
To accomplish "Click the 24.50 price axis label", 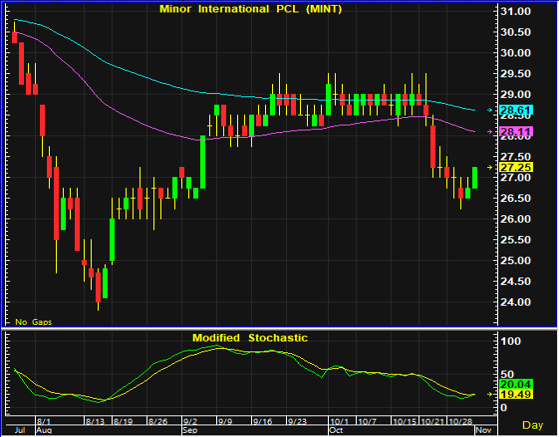I will click(x=516, y=281).
